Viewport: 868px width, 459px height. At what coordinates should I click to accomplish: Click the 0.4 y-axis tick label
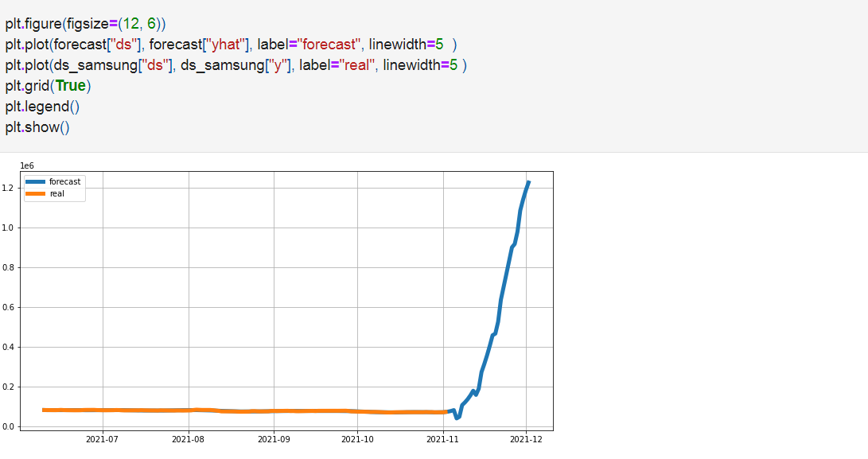coord(7,347)
